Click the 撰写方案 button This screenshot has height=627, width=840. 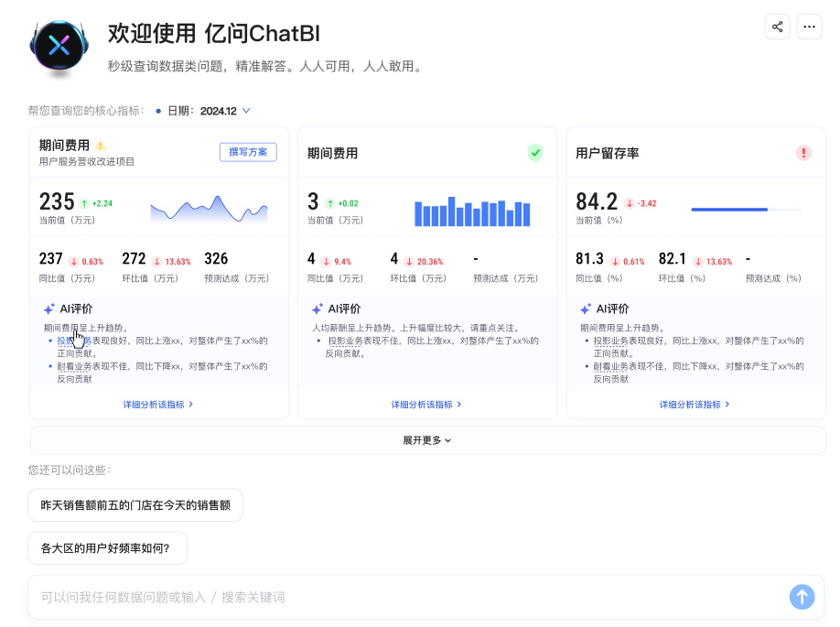(x=248, y=152)
